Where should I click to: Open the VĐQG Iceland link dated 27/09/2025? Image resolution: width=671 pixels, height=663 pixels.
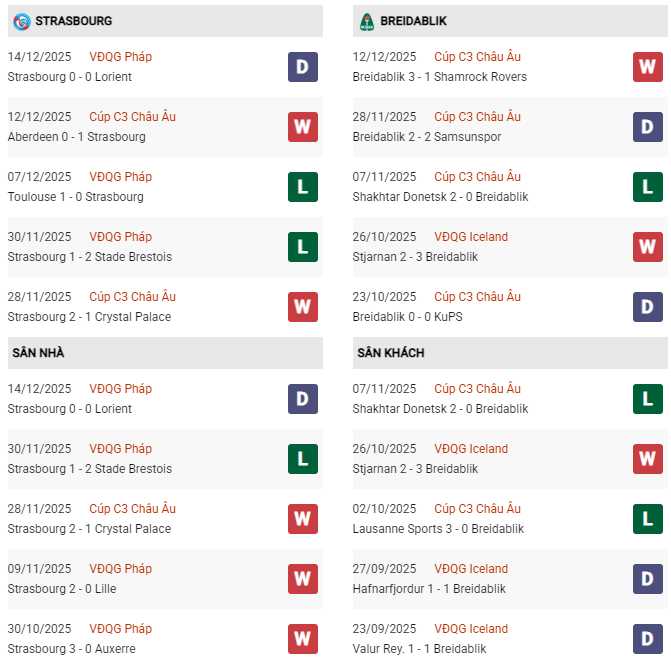point(471,569)
